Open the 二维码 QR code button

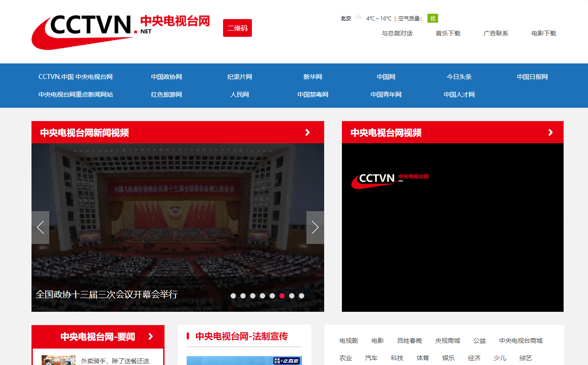[x=237, y=28]
